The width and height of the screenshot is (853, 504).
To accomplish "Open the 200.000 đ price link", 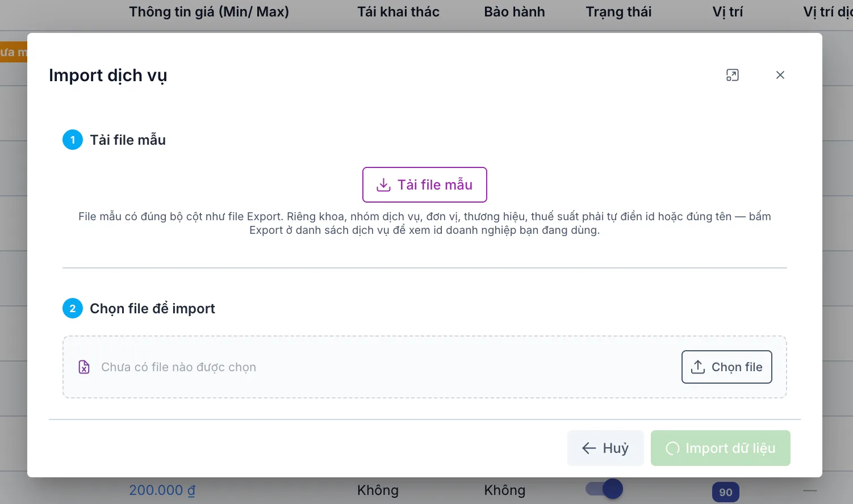I will (x=162, y=490).
